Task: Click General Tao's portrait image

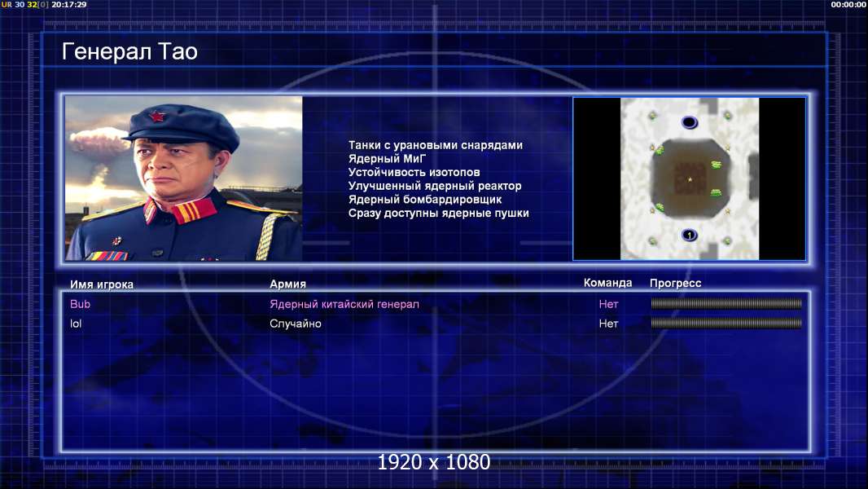Action: [x=184, y=178]
